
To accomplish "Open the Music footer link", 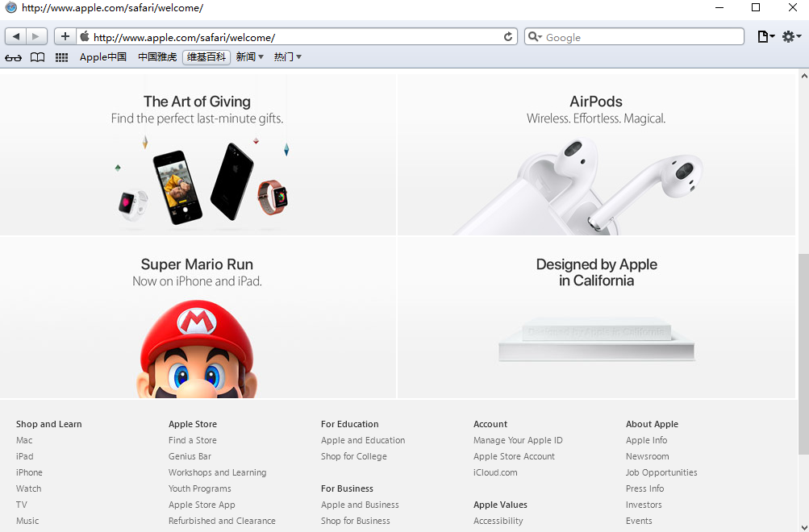I will pos(27,521).
